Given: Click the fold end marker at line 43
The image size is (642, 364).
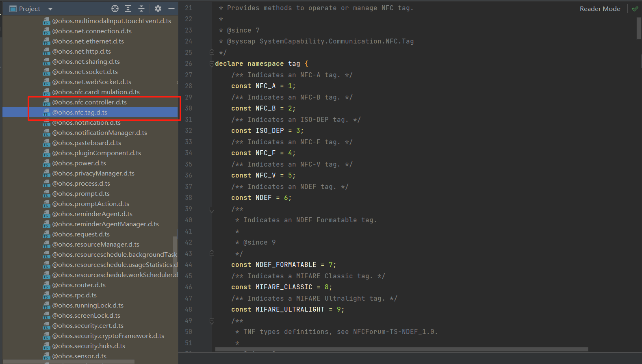Looking at the screenshot, I should tap(212, 253).
